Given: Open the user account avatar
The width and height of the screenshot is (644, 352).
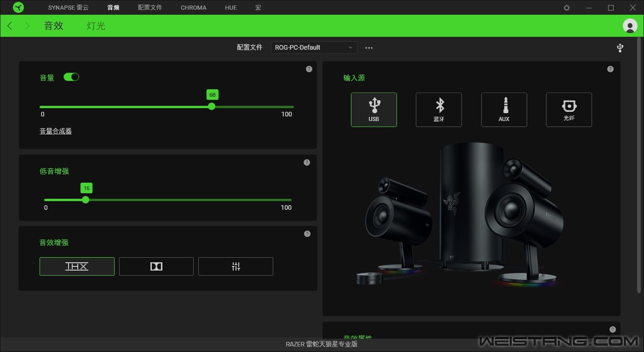Looking at the screenshot, I should (x=630, y=26).
